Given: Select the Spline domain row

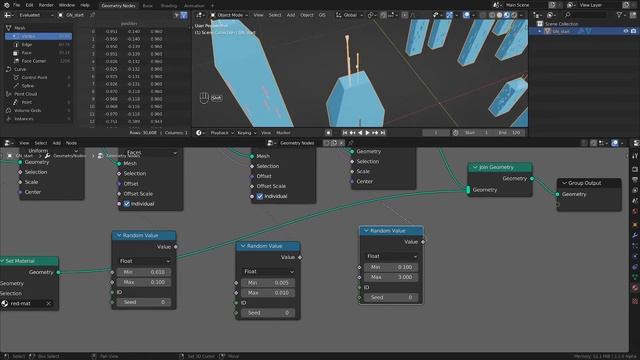Looking at the screenshot, I should pos(39,86).
